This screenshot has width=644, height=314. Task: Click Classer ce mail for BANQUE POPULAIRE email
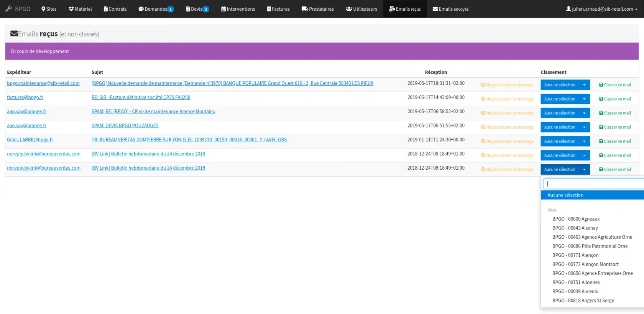coord(615,85)
